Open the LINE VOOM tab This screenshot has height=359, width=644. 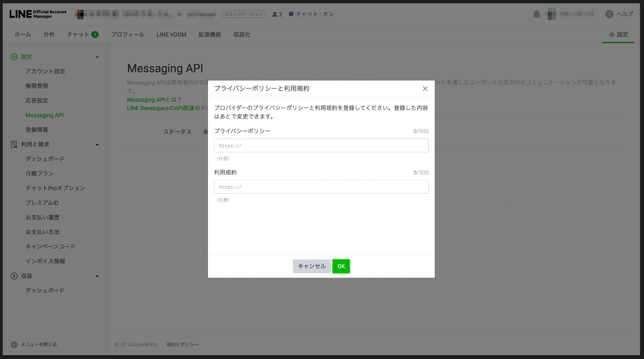171,35
